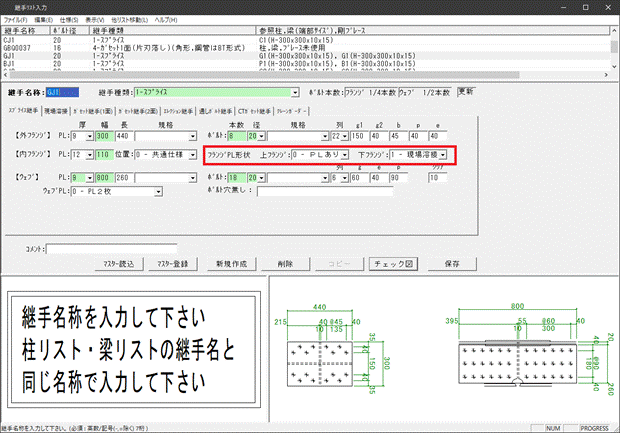Select the スプライス継手 tab
Image resolution: width=620 pixels, height=433 pixels.
pyautogui.click(x=23, y=111)
